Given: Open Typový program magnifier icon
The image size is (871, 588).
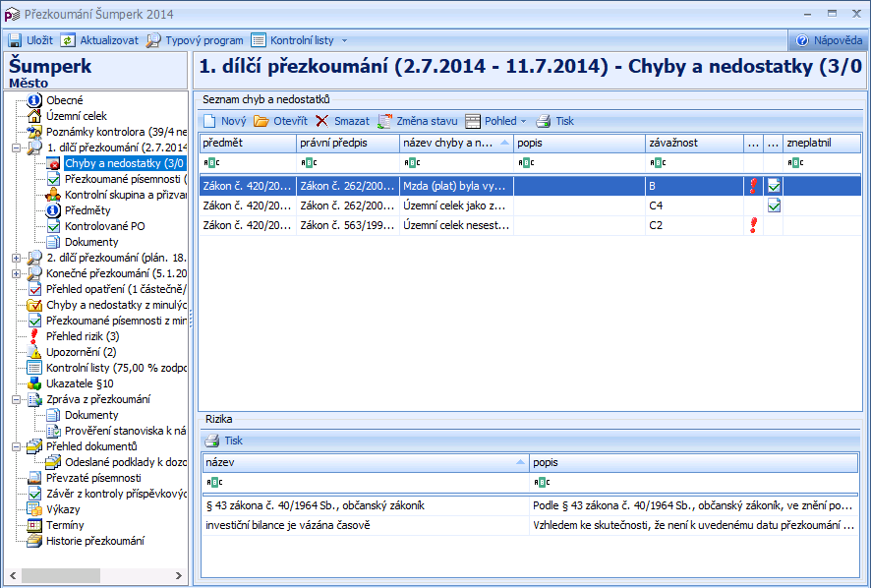Looking at the screenshot, I should 153,40.
